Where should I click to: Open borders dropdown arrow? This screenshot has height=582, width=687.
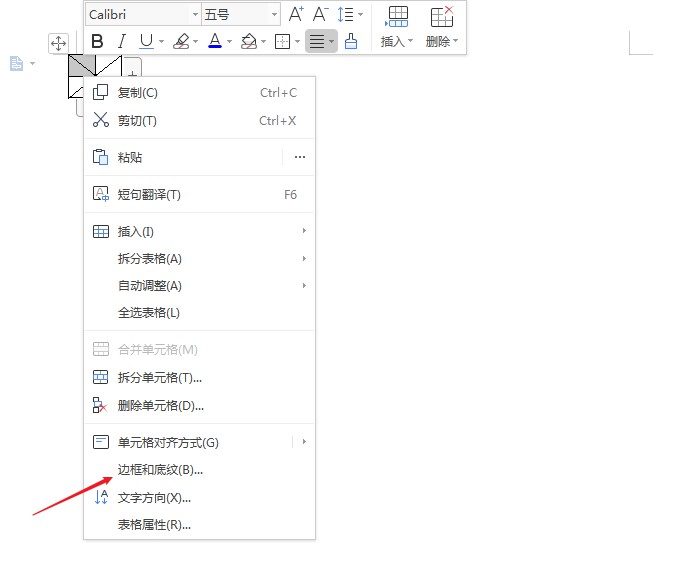point(297,42)
